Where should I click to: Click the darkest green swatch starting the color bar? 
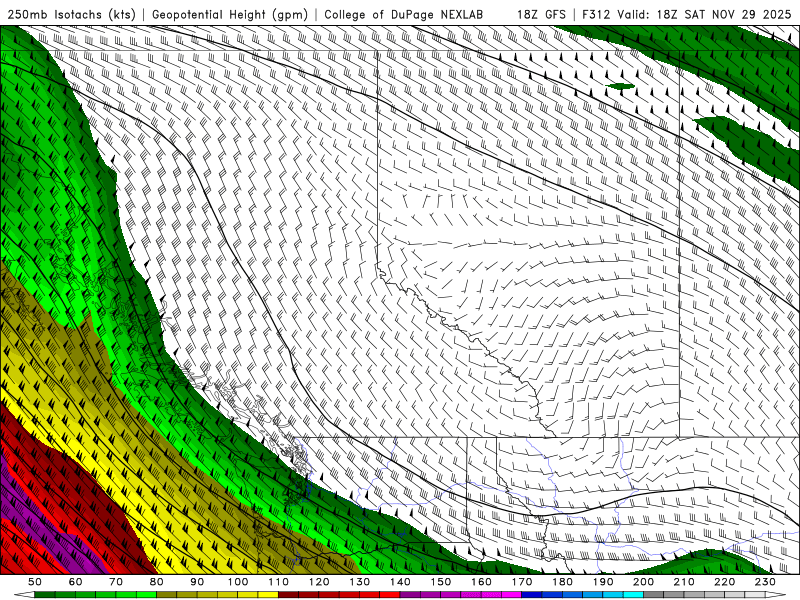(44, 594)
